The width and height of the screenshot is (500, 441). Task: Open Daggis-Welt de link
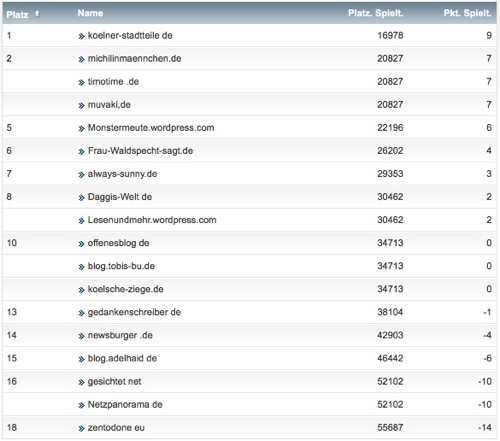click(120, 197)
